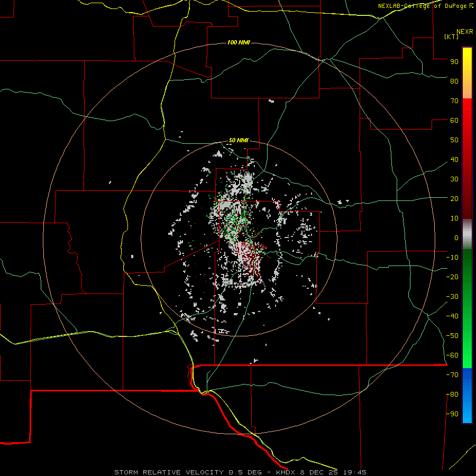Click the positive 80 value on the velocity scale
This screenshot has width=476, height=476.
click(454, 81)
